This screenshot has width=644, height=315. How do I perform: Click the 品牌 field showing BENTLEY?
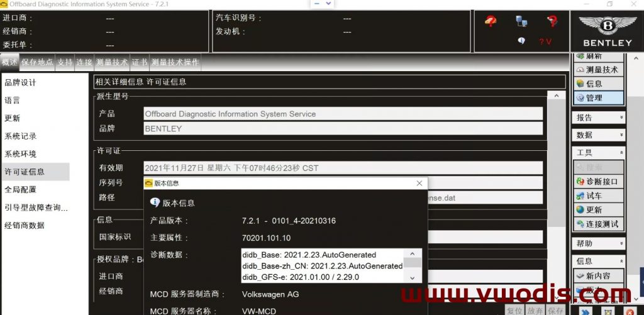pos(343,128)
